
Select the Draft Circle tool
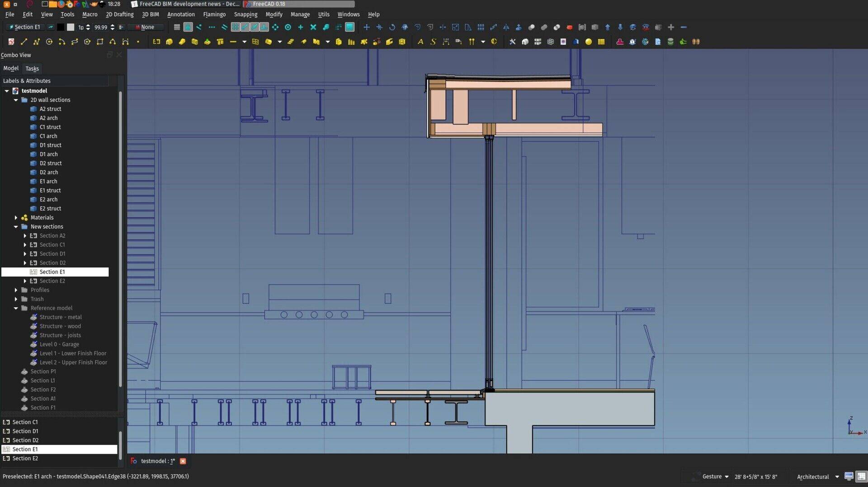(x=49, y=42)
